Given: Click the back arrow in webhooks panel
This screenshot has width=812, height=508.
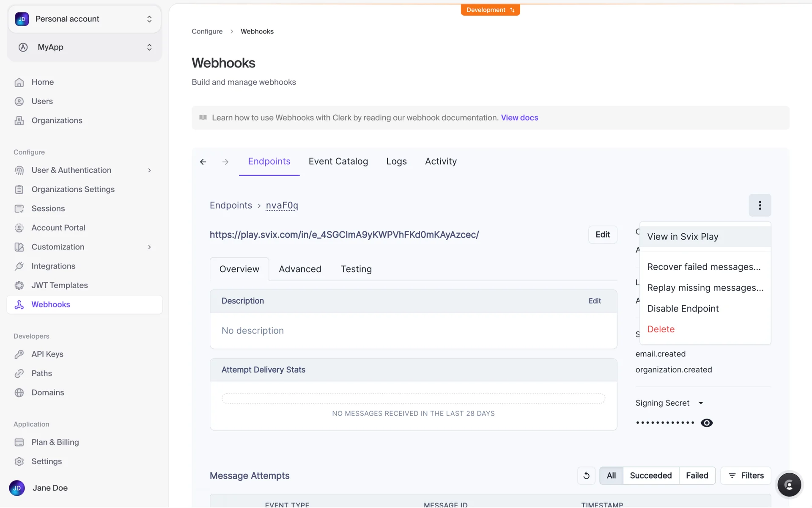Looking at the screenshot, I should point(203,162).
